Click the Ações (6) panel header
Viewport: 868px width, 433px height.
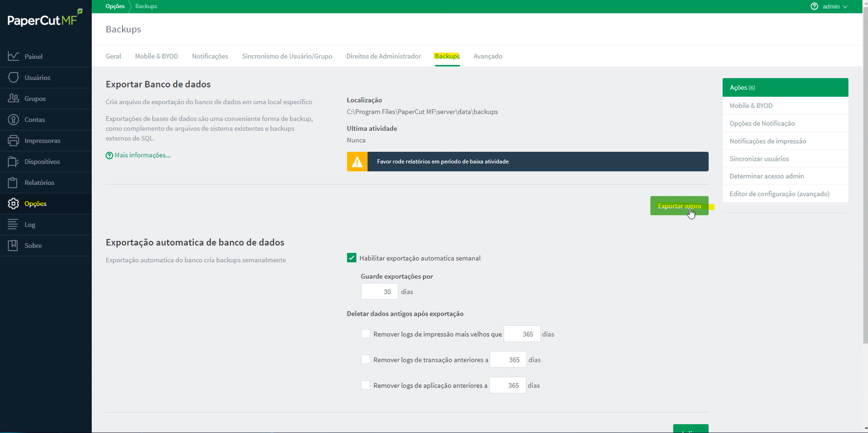click(785, 87)
